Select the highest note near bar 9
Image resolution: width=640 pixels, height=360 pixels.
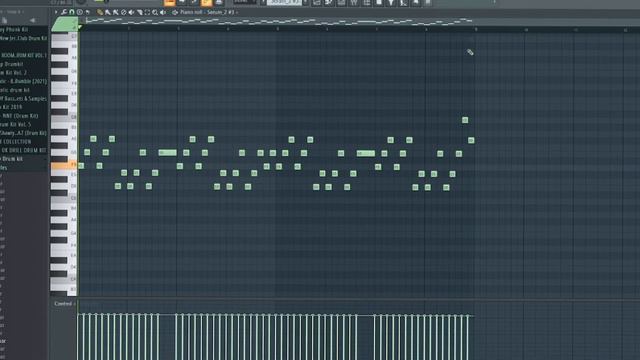pyautogui.click(x=465, y=120)
